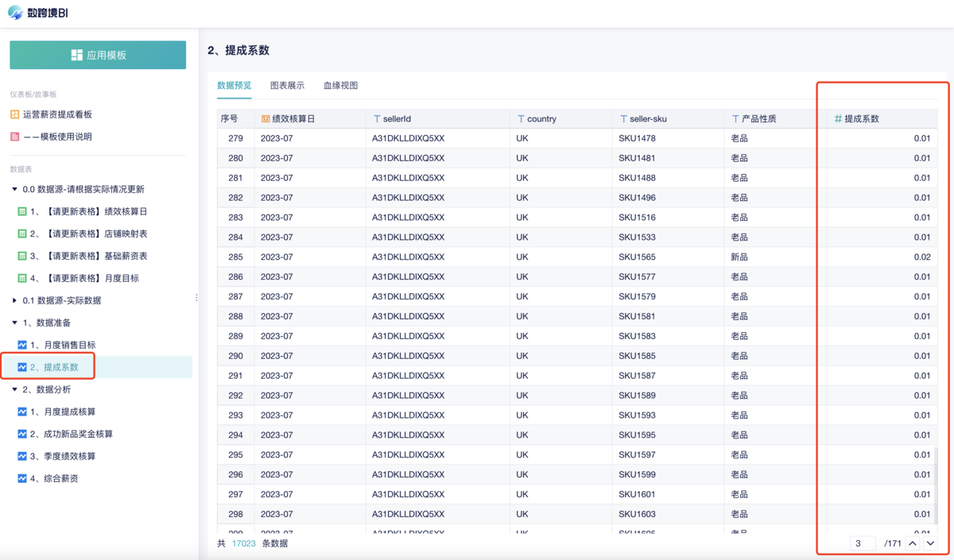Click the 应用模板 button
The image size is (954, 560).
[98, 55]
